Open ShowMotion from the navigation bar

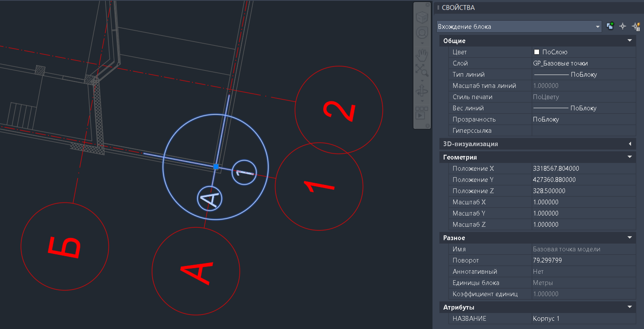[x=422, y=113]
